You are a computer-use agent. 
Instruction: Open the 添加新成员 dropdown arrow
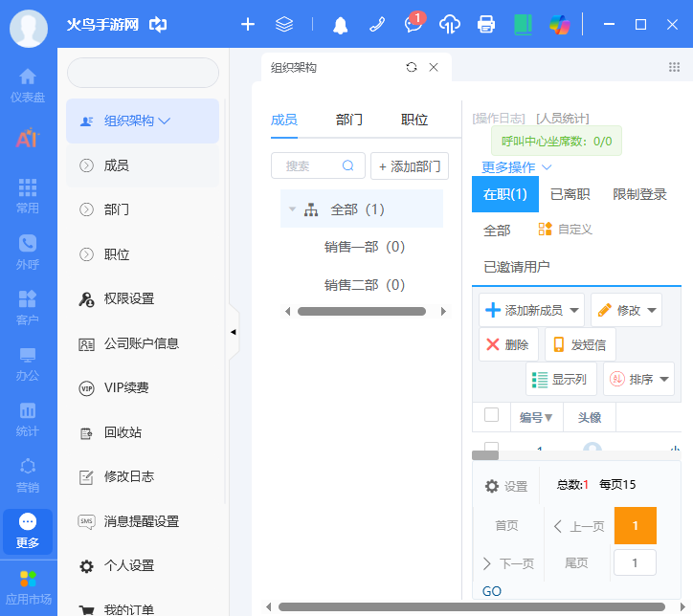[574, 310]
